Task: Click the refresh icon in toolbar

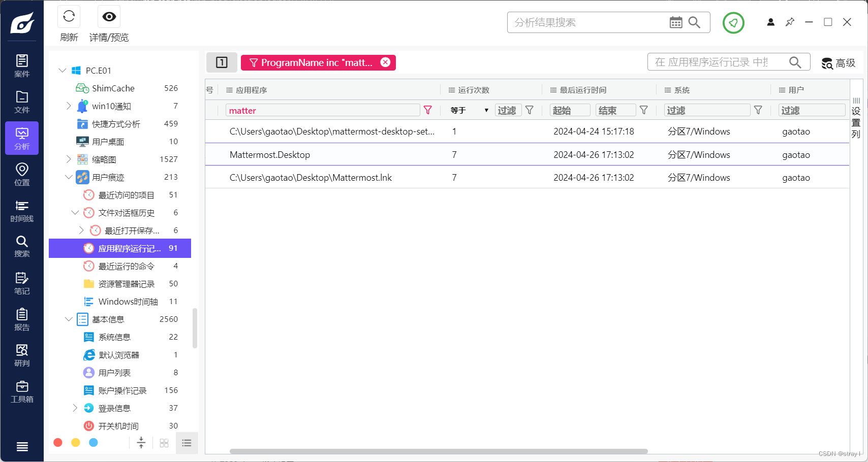Action: [69, 17]
